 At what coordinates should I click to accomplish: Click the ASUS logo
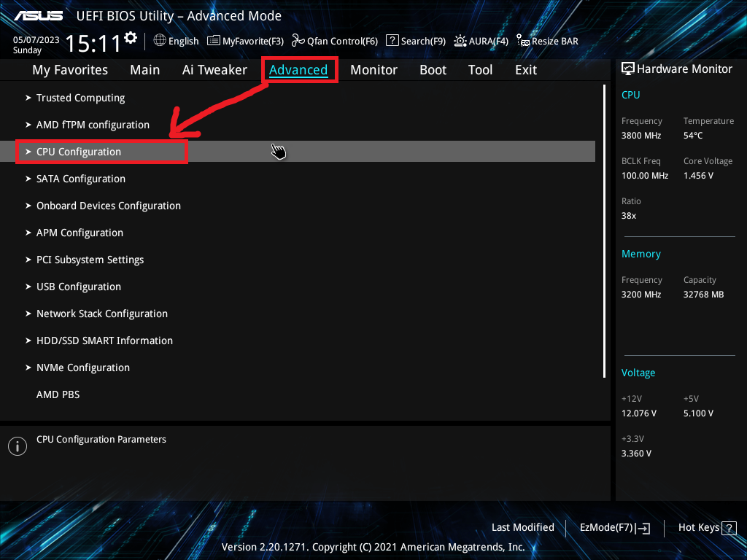point(38,16)
